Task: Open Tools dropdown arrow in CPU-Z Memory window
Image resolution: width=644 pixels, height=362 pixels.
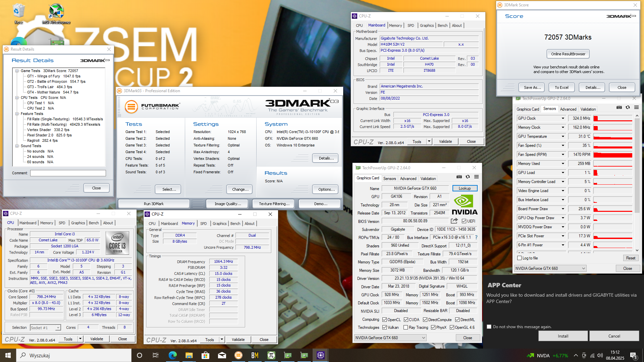Action: pos(222,340)
